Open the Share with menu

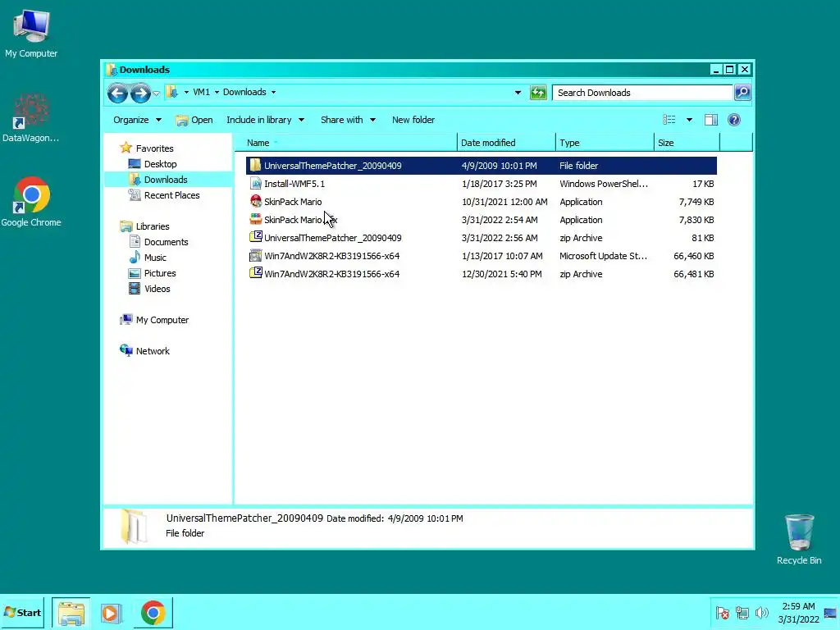click(x=348, y=120)
